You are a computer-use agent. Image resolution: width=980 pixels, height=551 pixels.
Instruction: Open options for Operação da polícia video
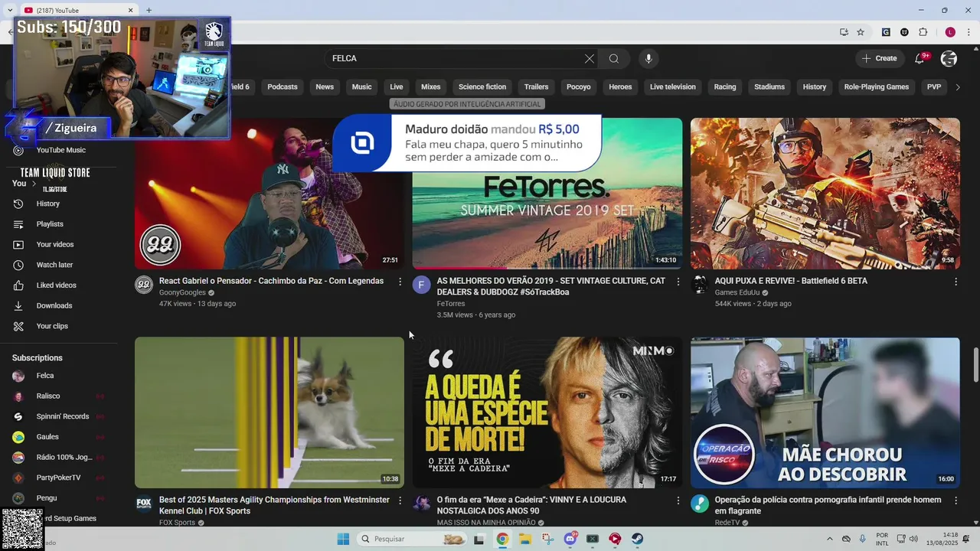click(x=955, y=500)
